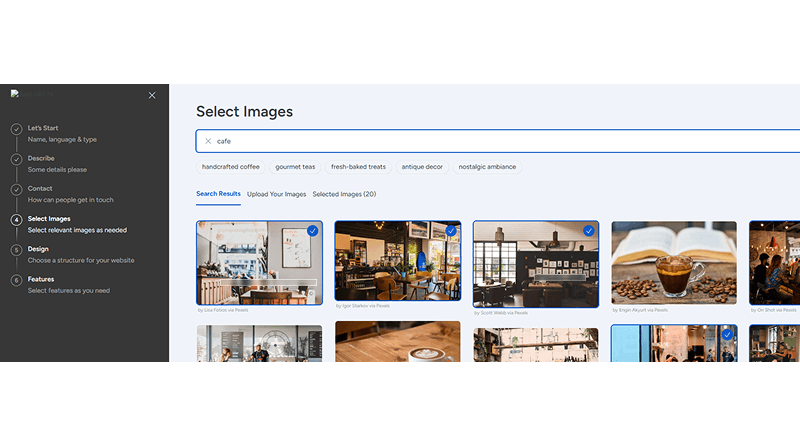
Task: Deselect the Scott Webb cafe image checkmark
Action: (589, 231)
